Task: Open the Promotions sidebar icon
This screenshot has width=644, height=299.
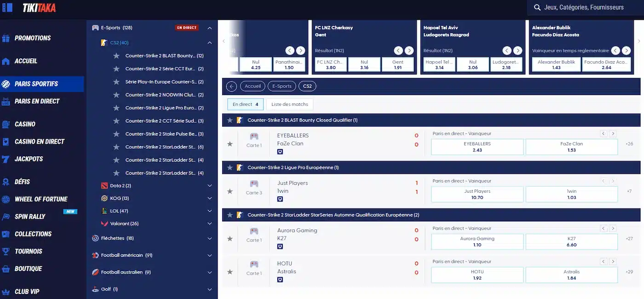Action: pos(6,38)
